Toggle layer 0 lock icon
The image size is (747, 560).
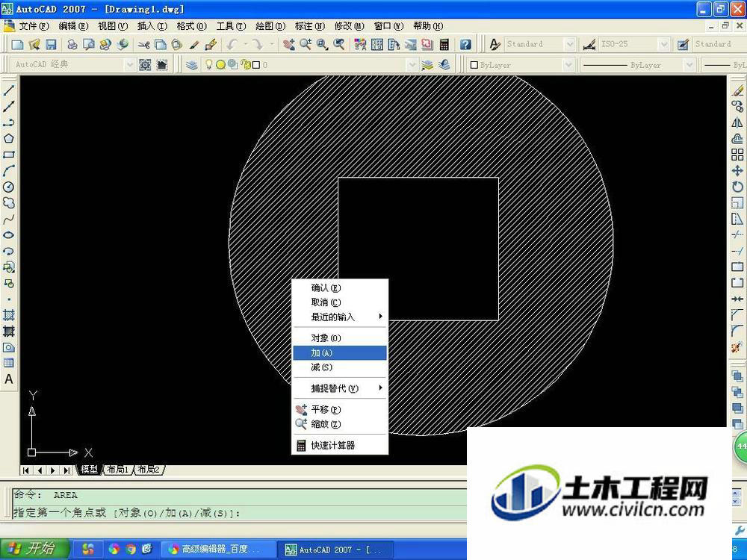pos(246,64)
